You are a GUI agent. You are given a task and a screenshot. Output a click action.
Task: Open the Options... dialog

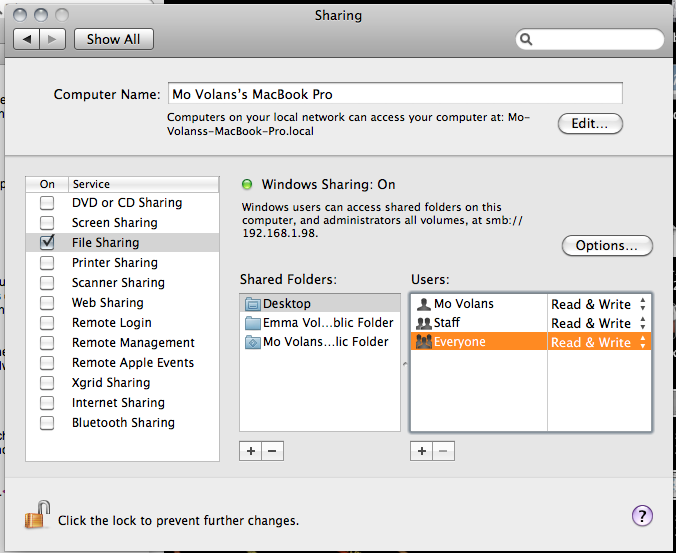pos(607,246)
